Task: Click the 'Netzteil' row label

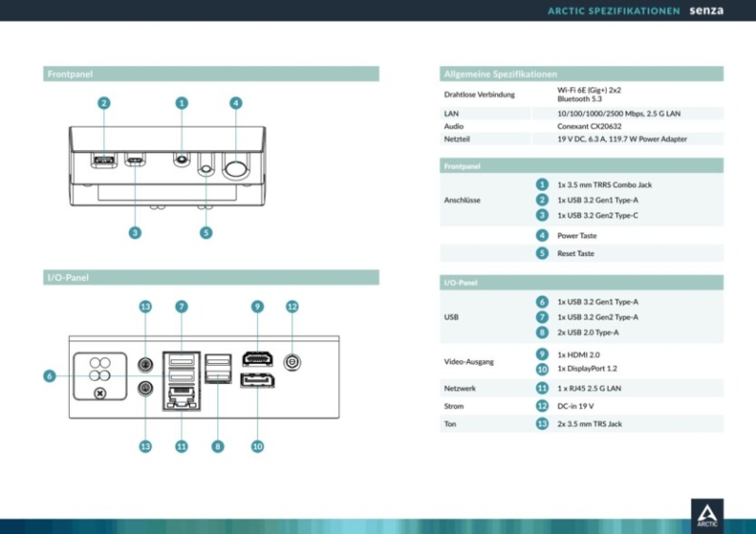Action: point(456,139)
